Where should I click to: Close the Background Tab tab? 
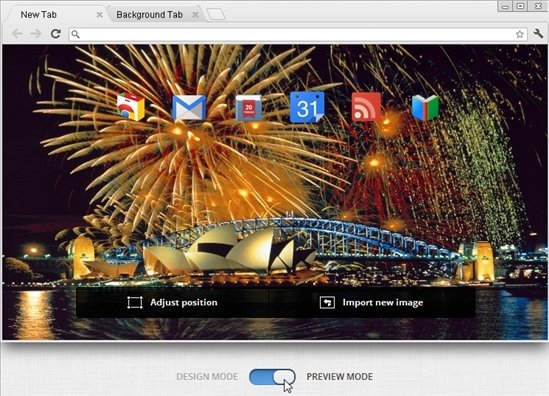[195, 15]
